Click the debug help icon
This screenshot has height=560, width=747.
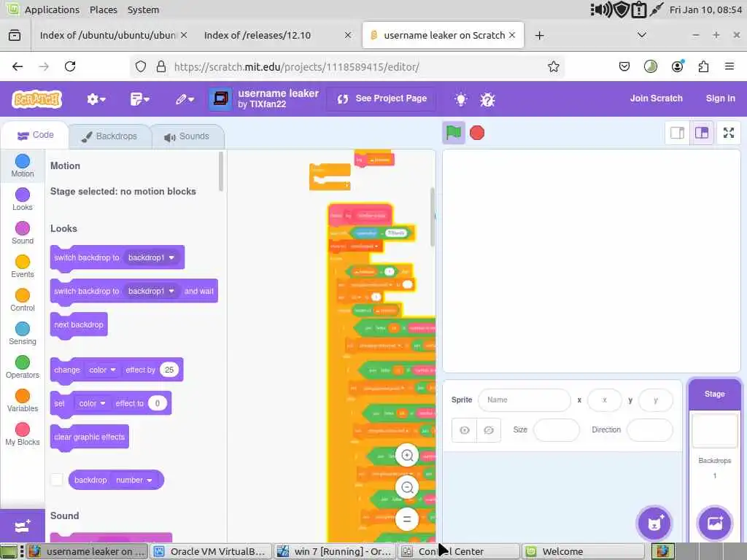487,99
